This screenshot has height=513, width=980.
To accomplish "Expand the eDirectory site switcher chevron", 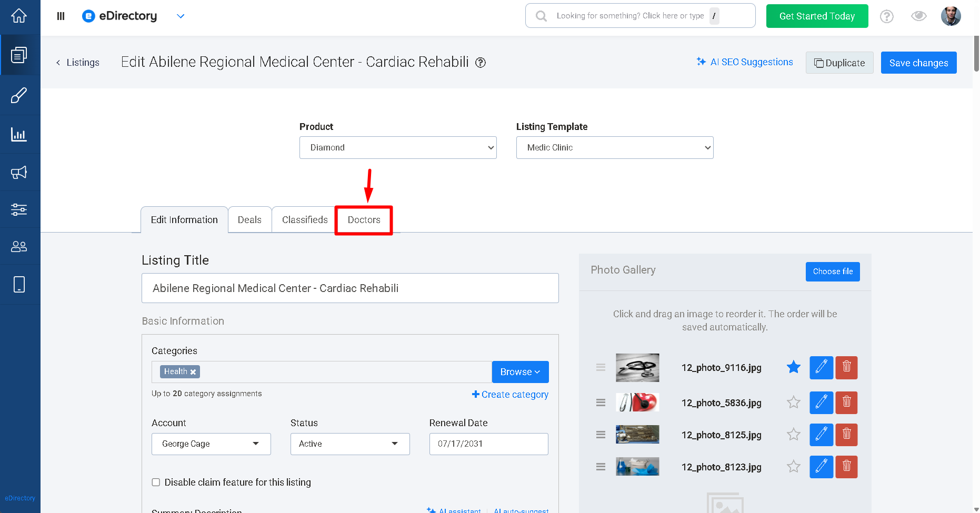I will [181, 16].
